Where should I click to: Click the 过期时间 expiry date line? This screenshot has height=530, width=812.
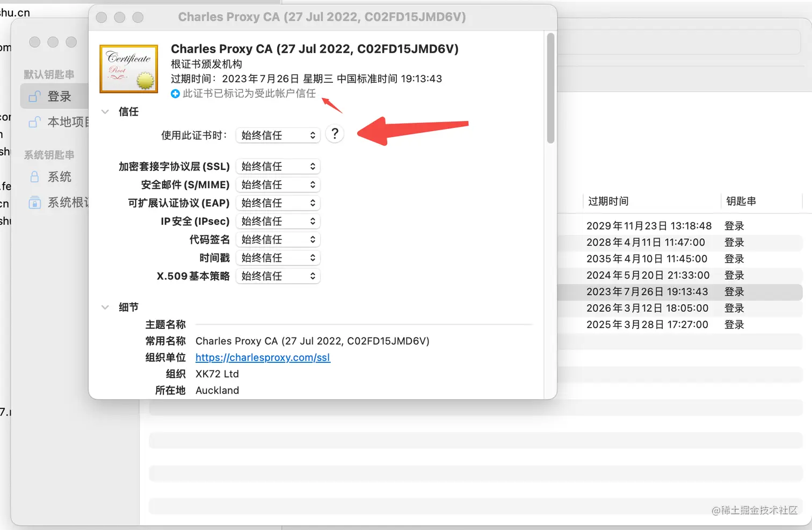306,78
